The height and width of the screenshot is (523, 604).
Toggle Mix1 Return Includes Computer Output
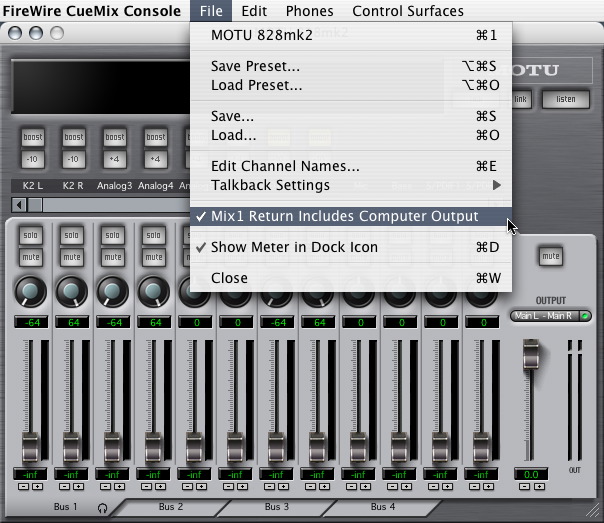click(351, 216)
